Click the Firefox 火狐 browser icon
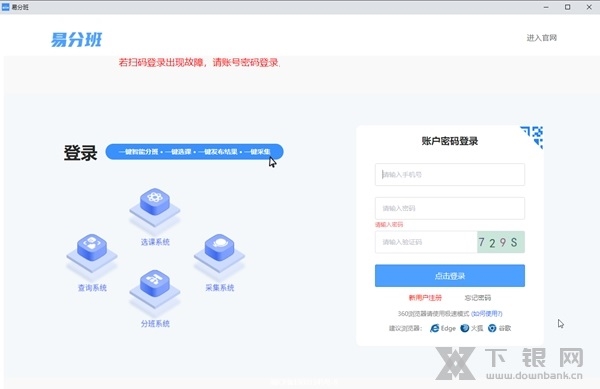600x389 pixels. [x=465, y=328]
